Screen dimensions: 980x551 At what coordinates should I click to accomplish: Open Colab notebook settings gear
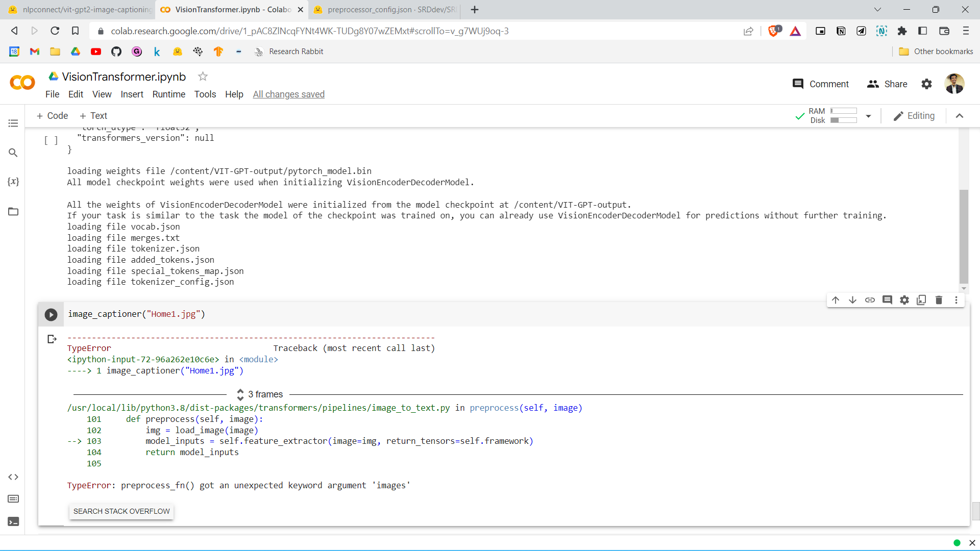point(926,84)
